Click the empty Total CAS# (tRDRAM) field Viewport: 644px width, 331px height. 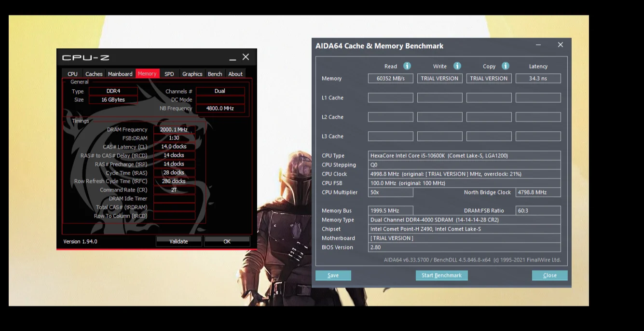[x=174, y=207]
